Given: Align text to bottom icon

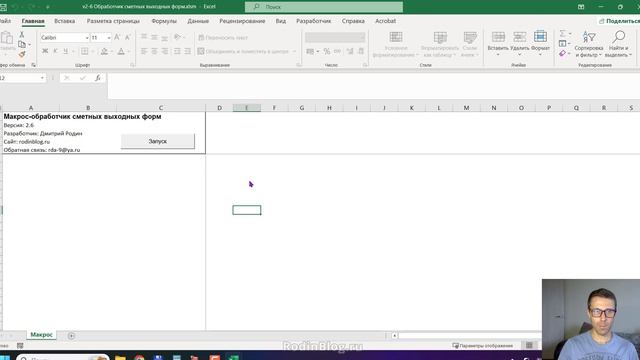Looking at the screenshot, I should 164,37.
